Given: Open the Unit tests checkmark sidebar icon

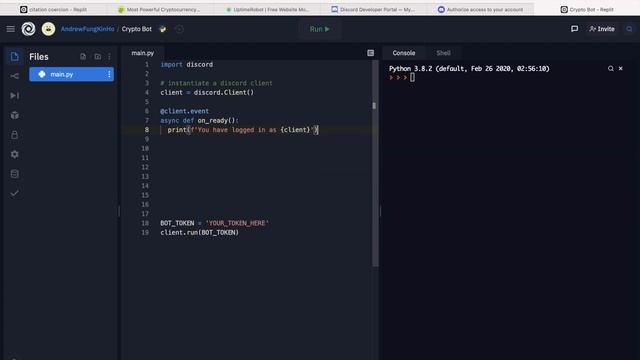Looking at the screenshot, I should (x=14, y=193).
